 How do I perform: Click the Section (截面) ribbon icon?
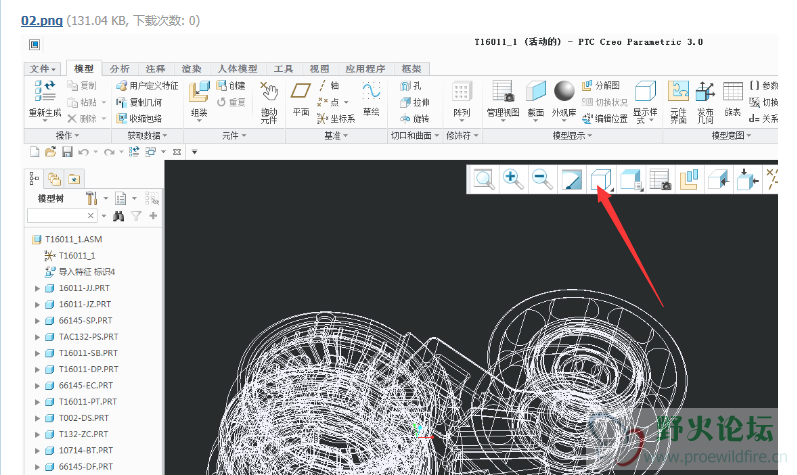tap(536, 91)
